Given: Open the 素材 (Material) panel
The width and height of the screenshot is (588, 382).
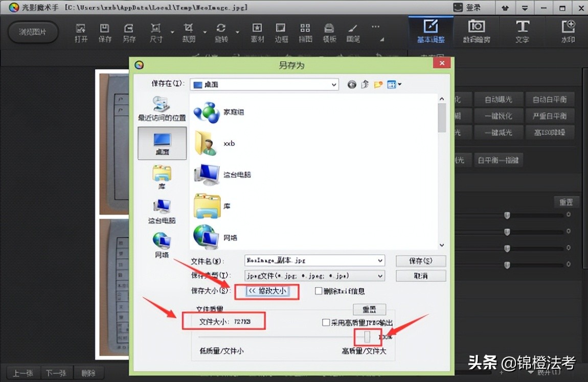Looking at the screenshot, I should coord(257,31).
